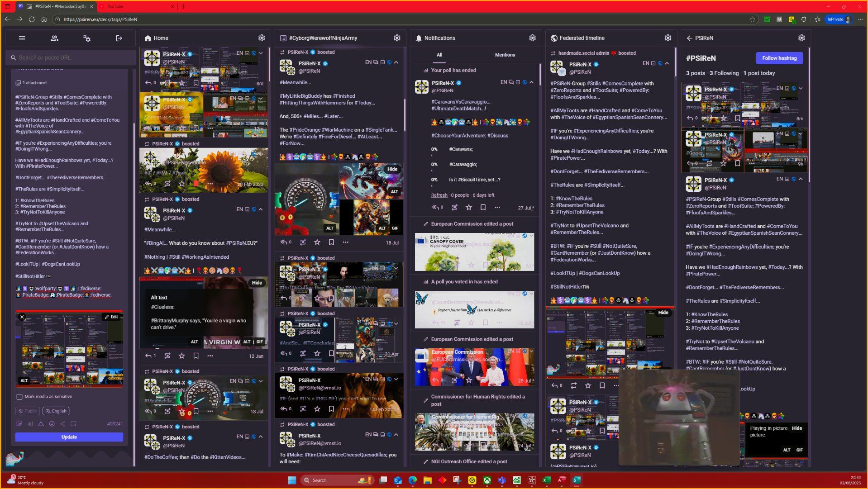This screenshot has width=868, height=489.
Task: Open English language dropdown in compose
Action: click(x=56, y=411)
